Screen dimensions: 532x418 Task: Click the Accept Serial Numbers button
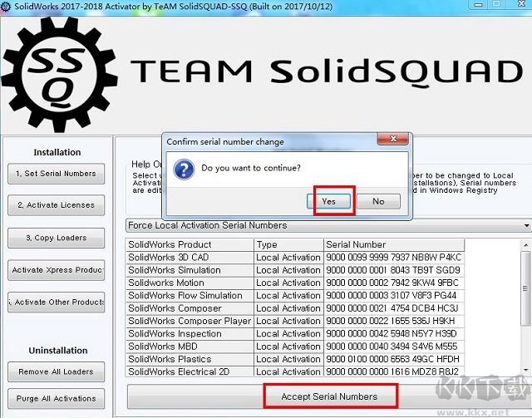(329, 396)
